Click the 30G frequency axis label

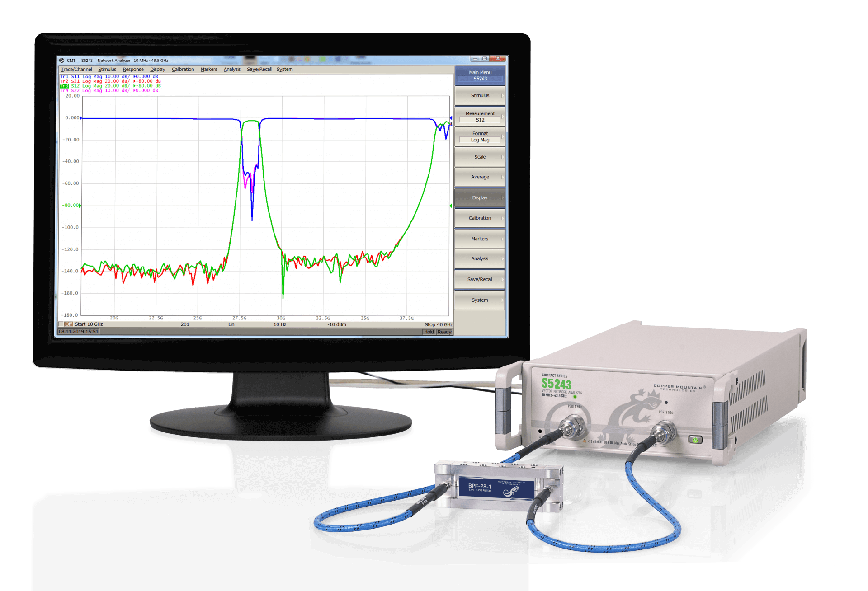281,319
